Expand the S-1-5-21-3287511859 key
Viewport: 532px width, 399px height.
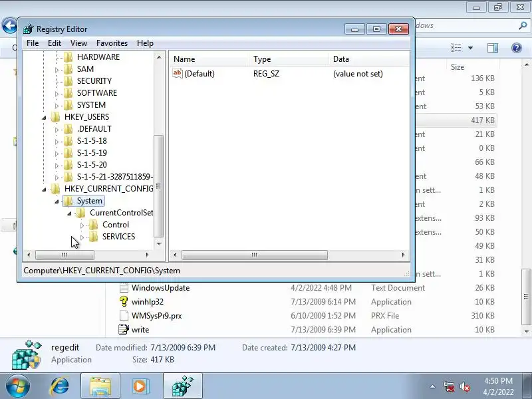point(57,178)
